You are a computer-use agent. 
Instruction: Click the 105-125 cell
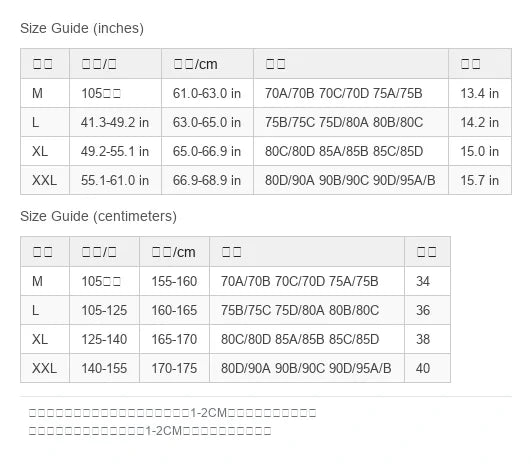click(104, 310)
